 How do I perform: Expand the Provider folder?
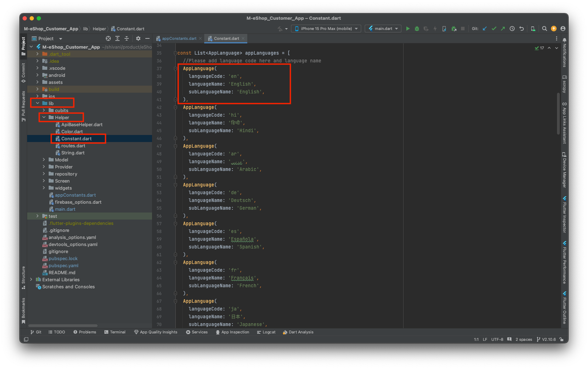coord(44,167)
